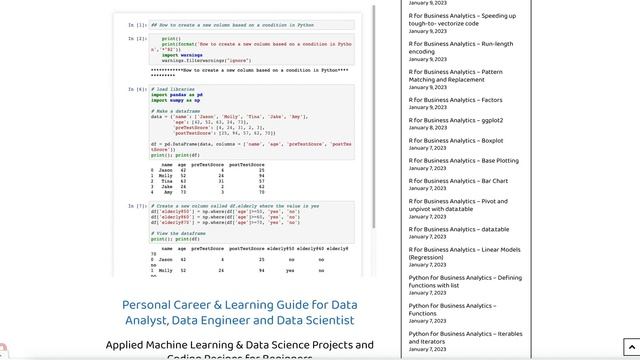
Task: Open 'Speeding up tough-to-vectorize code' article
Action: tap(462, 20)
